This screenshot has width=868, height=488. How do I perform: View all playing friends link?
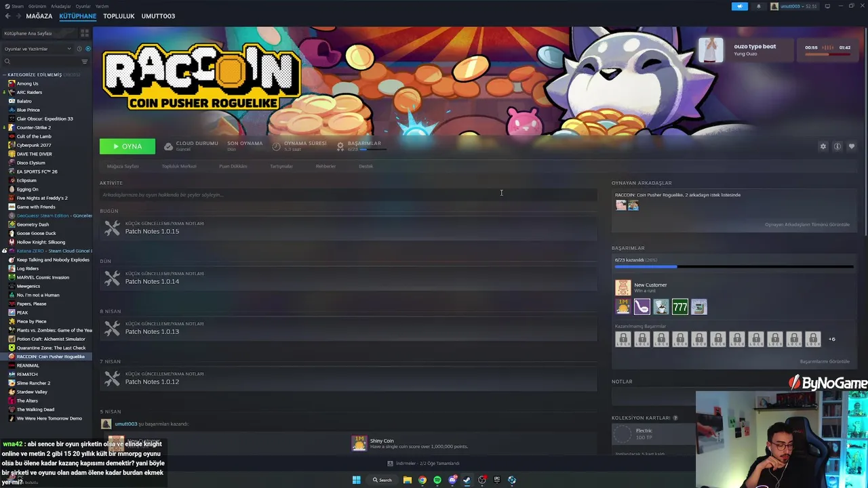pyautogui.click(x=807, y=224)
